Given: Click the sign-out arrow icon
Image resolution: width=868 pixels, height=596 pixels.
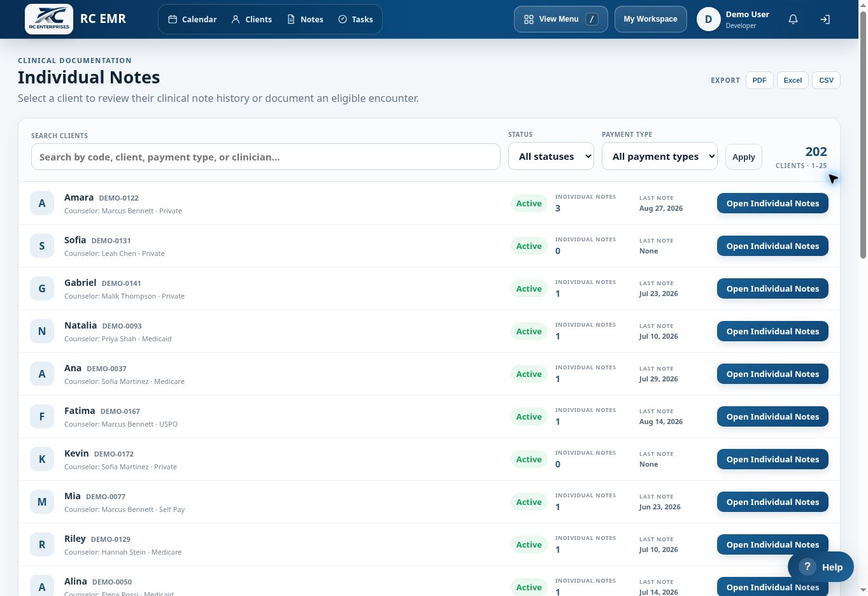Looking at the screenshot, I should [825, 19].
